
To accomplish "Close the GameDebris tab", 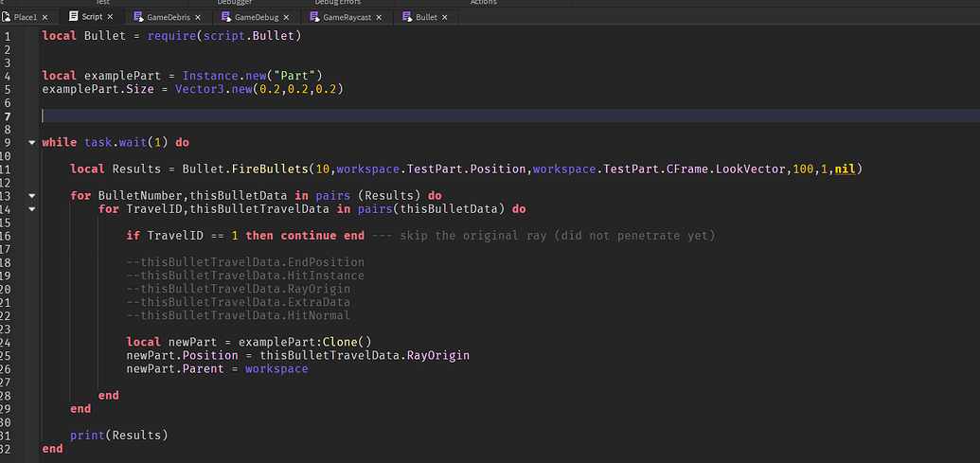I will click(x=198, y=17).
